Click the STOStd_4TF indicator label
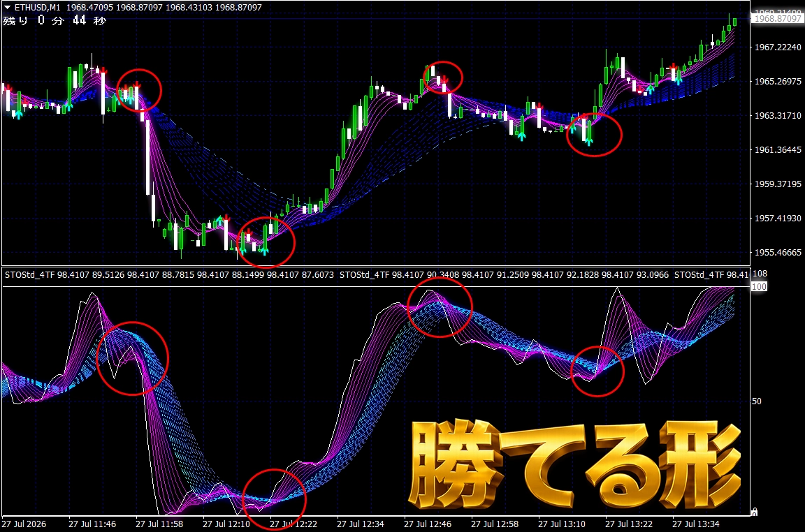Screen dimensions: 805x532 coord(29,275)
